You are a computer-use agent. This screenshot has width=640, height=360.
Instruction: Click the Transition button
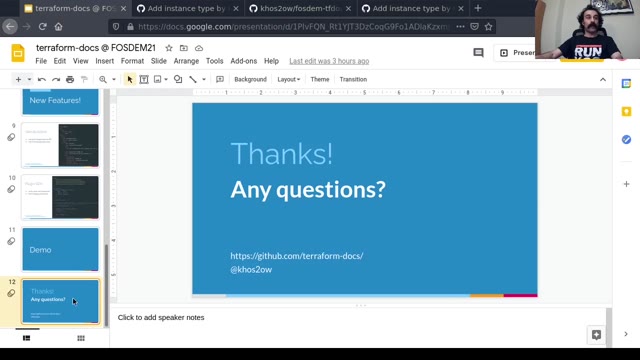click(x=353, y=79)
